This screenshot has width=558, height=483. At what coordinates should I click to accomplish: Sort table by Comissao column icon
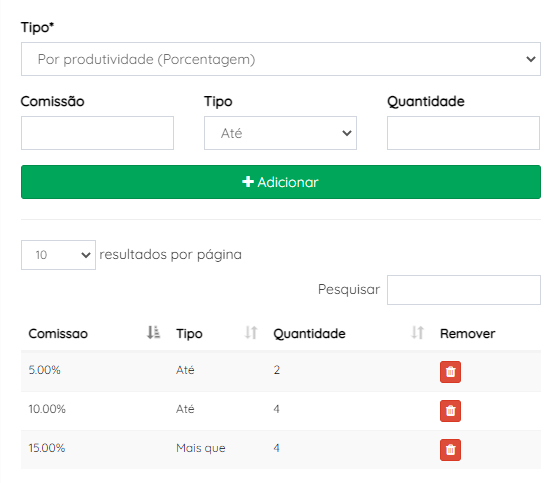[153, 332]
